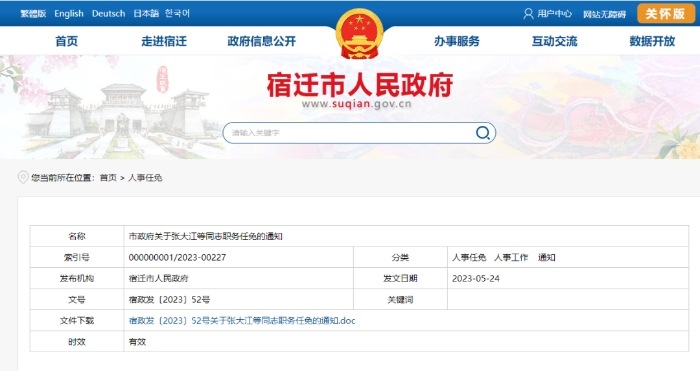Download the 宿政发〔2023〕52号 .doc file
700x371 pixels.
coord(242,321)
